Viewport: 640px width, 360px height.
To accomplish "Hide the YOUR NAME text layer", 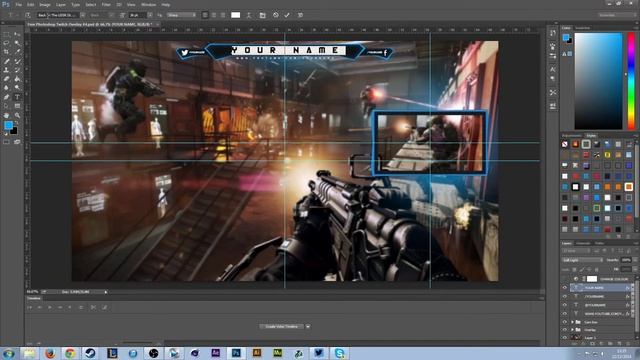I will click(565, 288).
